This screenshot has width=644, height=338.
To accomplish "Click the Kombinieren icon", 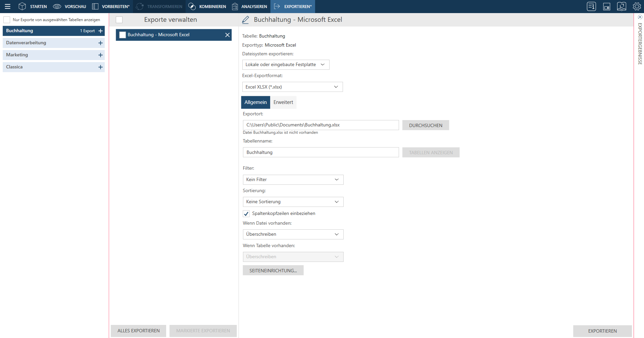I will click(x=192, y=6).
